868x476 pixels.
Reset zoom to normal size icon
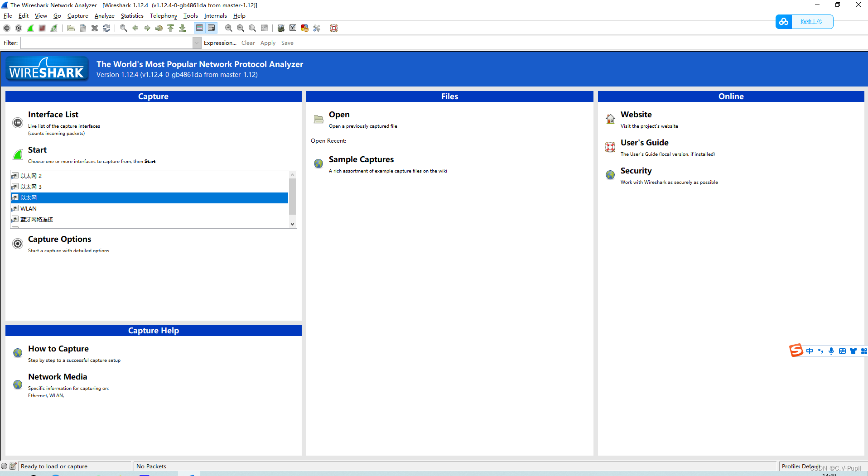(x=252, y=28)
